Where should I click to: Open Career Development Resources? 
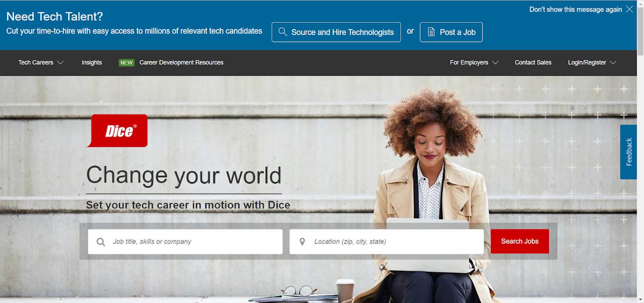point(182,62)
